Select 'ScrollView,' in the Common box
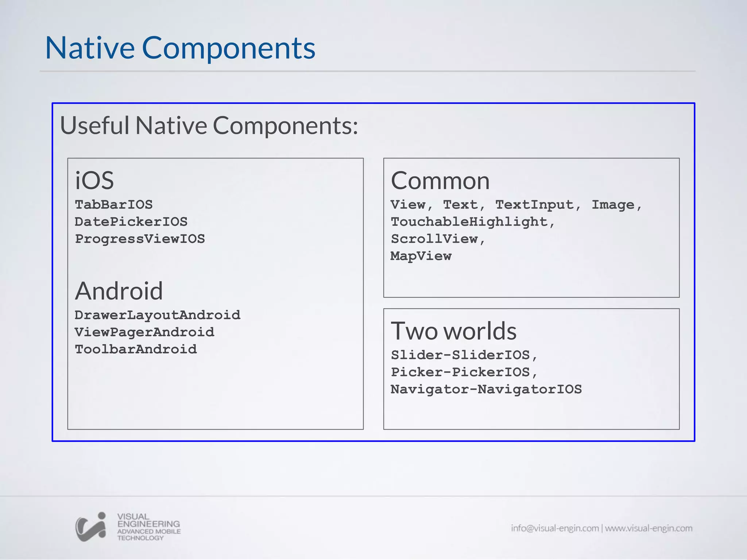 tap(438, 239)
